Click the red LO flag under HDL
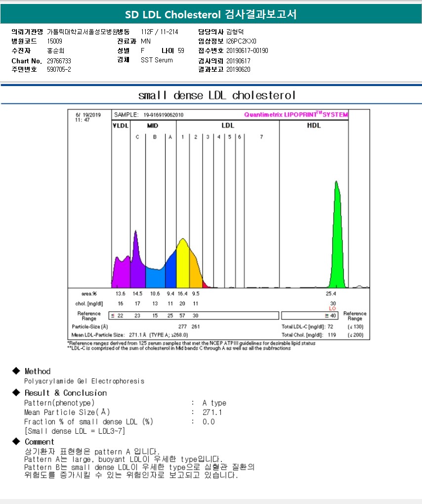This screenshot has width=422, height=504. (333, 309)
